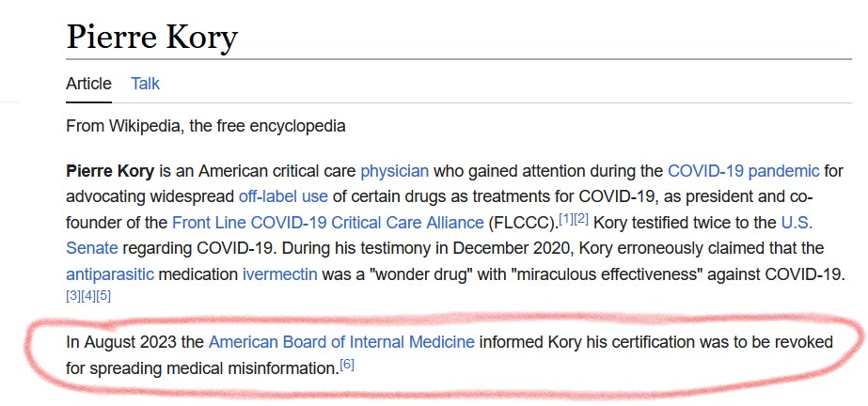Click the 'From Wikipedia, the free encyclopedia' tagline
The width and height of the screenshot is (868, 406).
(205, 126)
